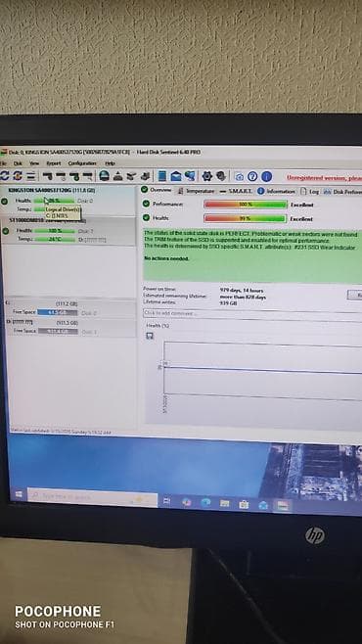Open File Explorer from the taskbar
The image size is (362, 644).
(x=224, y=504)
